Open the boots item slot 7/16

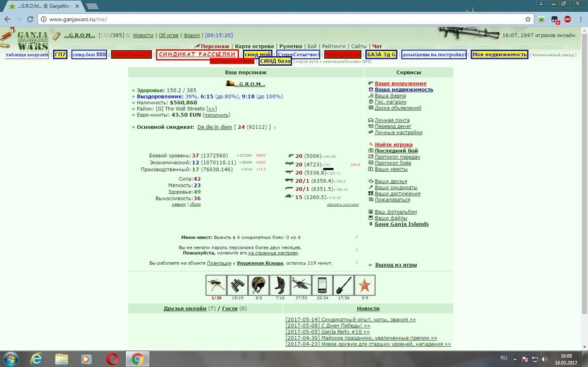click(279, 285)
